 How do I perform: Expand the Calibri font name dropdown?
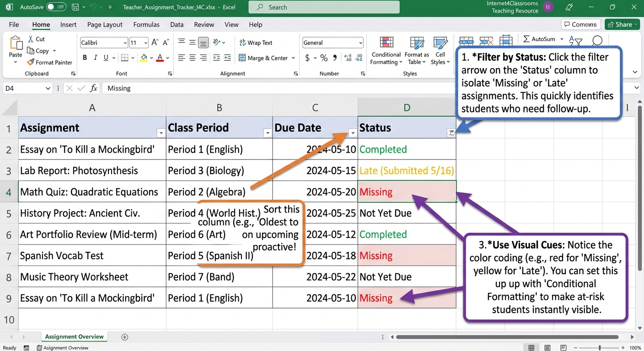[x=125, y=43]
